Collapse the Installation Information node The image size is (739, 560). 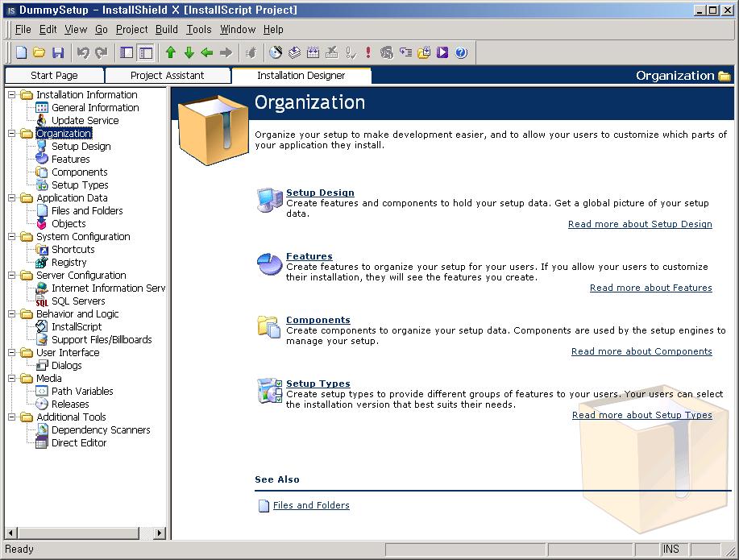pos(12,95)
